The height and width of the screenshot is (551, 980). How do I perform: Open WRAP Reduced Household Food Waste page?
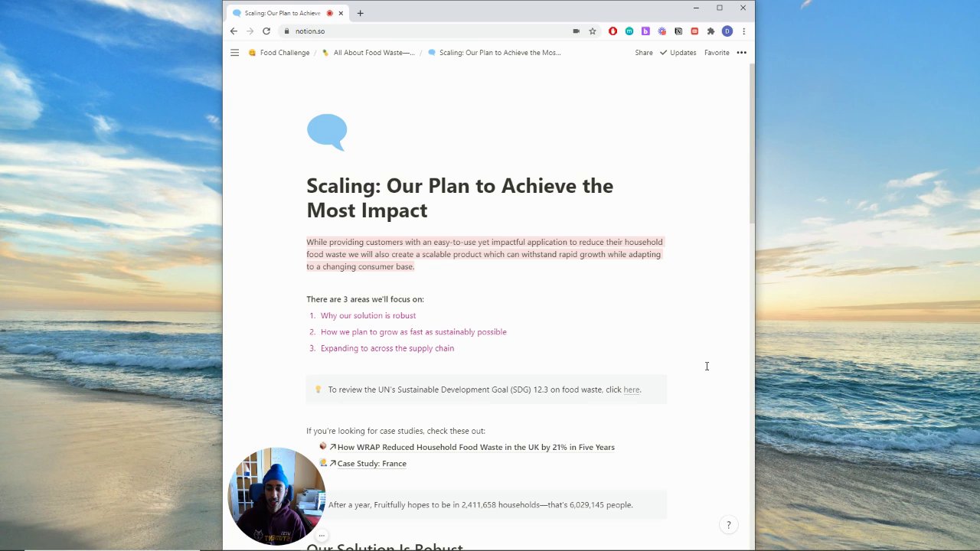(x=475, y=447)
